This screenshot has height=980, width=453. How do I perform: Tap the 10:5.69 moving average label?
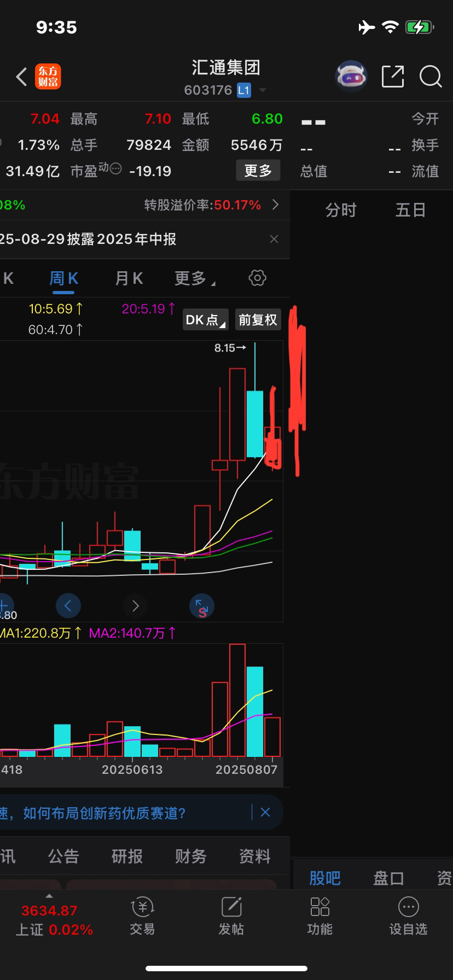pyautogui.click(x=56, y=309)
